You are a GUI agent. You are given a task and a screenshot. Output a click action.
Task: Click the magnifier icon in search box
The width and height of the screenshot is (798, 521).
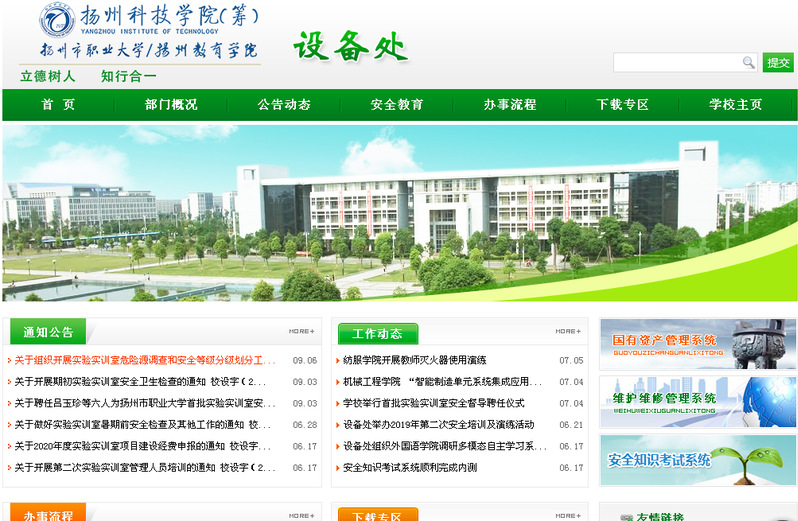748,63
